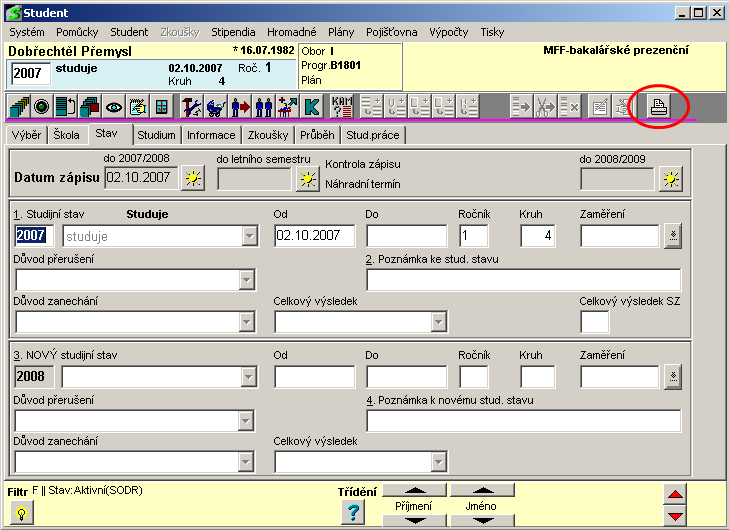Expand the first Důvod přerušení dropdown
This screenshot has height=530, width=729.
pos(247,280)
